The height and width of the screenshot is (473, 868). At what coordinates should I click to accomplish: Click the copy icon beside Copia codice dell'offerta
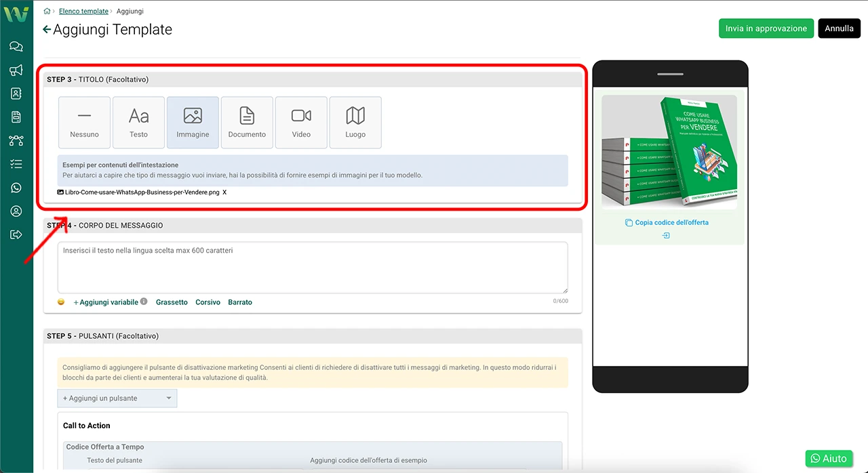[x=629, y=222]
